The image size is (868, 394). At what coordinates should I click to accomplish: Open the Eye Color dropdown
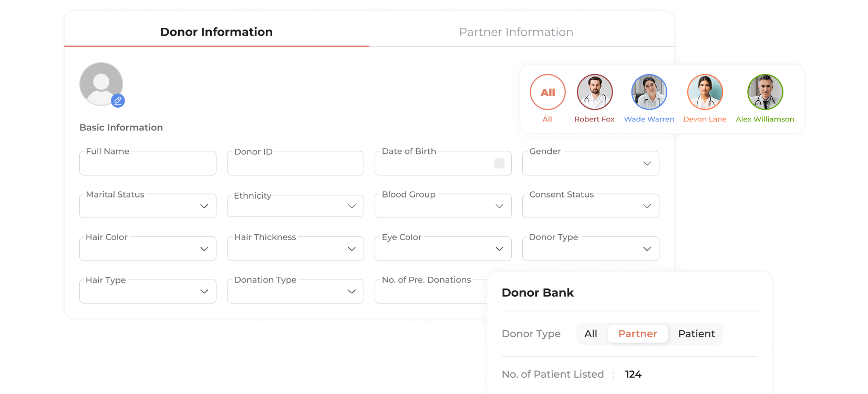443,248
